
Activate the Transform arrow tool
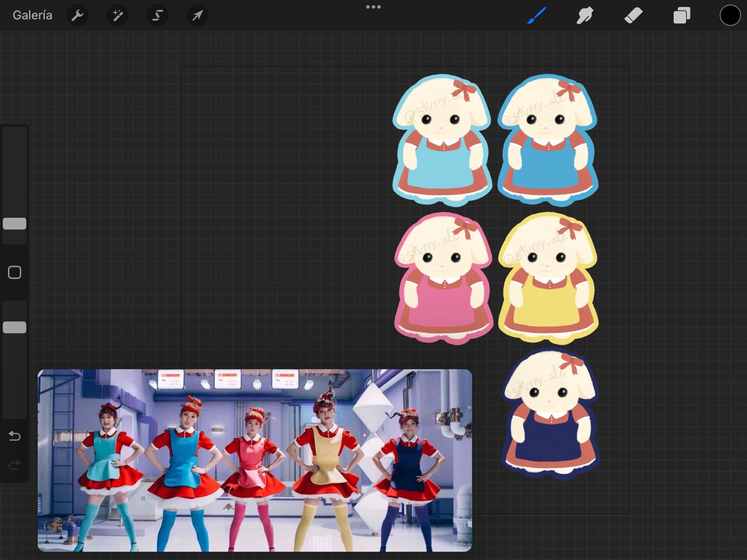198,15
